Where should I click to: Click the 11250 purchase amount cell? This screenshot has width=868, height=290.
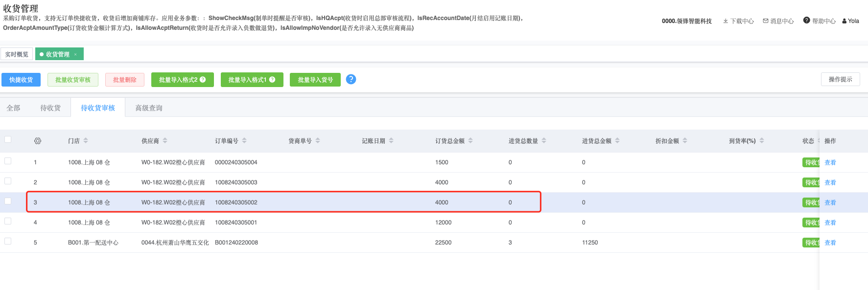pyautogui.click(x=590, y=243)
